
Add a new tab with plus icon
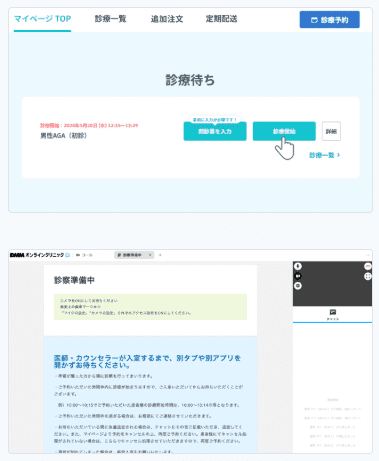point(160,255)
